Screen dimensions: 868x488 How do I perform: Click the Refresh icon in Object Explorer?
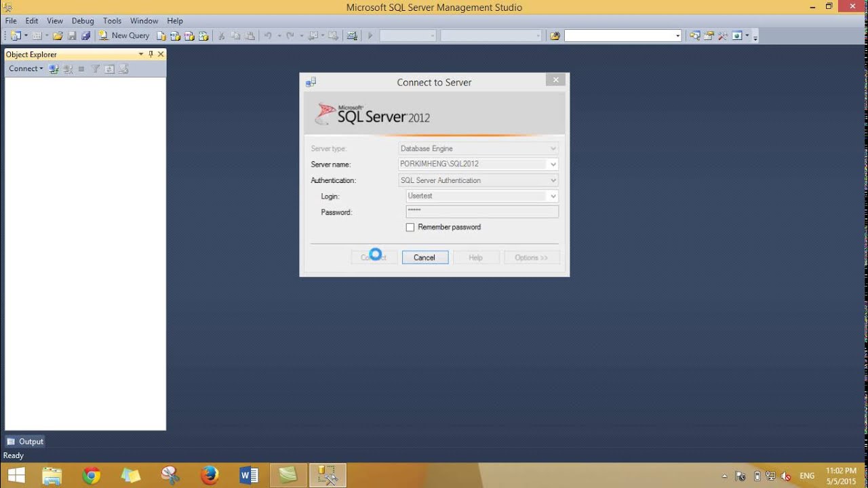click(x=109, y=68)
